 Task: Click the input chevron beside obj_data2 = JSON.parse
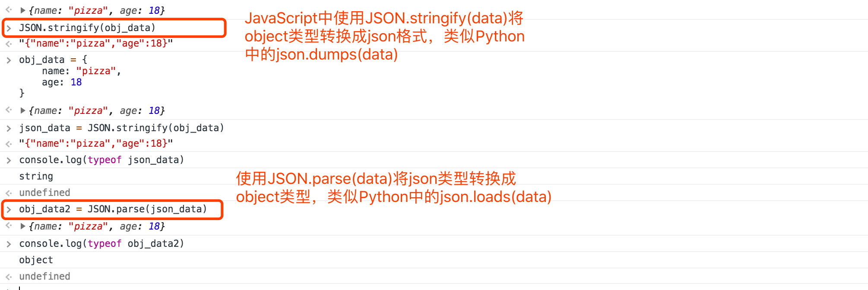pyautogui.click(x=9, y=210)
